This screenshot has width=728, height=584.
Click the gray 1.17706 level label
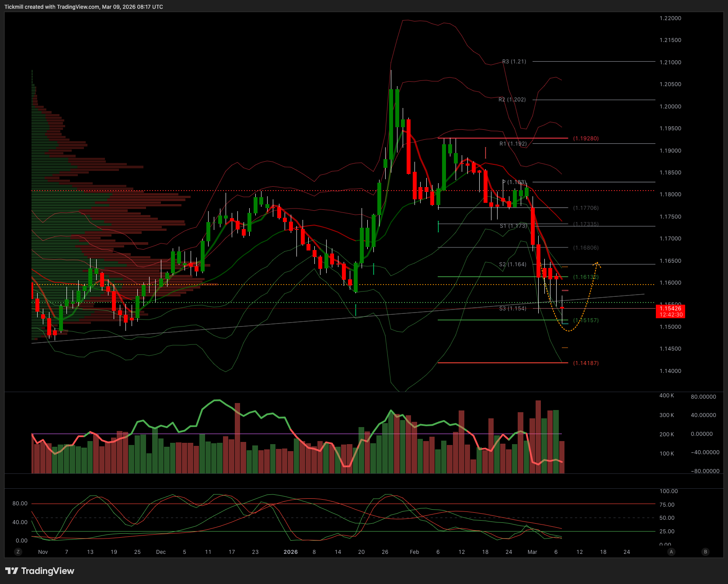click(586, 208)
